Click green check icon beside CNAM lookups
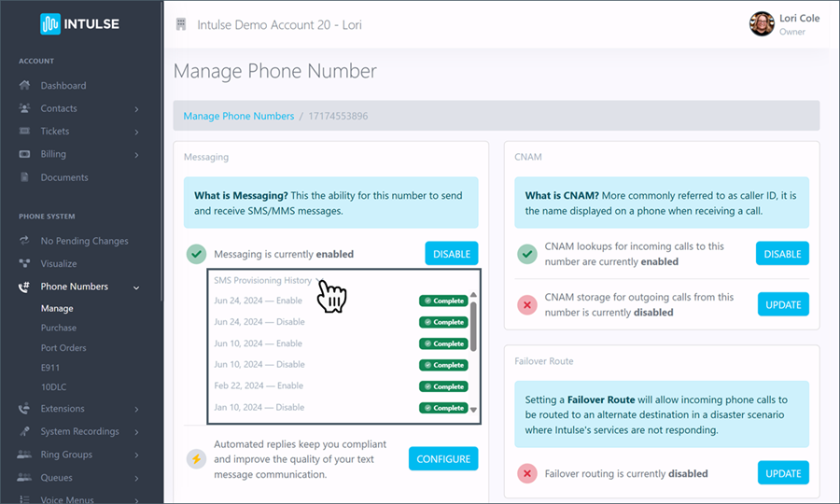Viewport: 840px width, 504px height. [527, 254]
